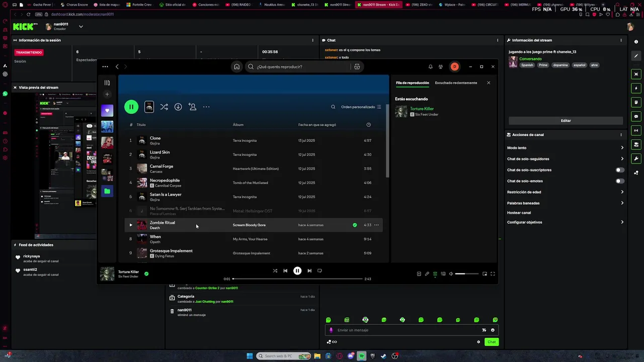Invite collaborators to the playlist
Image resolution: width=644 pixels, height=362 pixels.
point(192,107)
